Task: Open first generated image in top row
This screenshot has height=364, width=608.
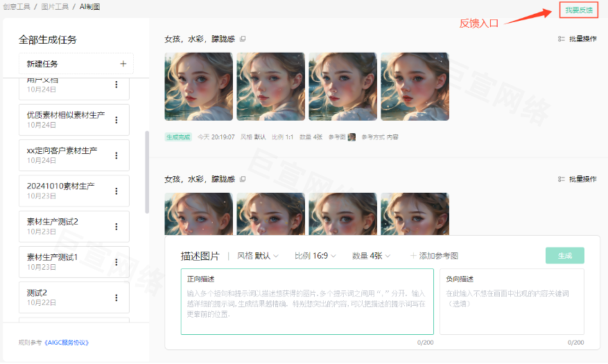Action: [198, 87]
